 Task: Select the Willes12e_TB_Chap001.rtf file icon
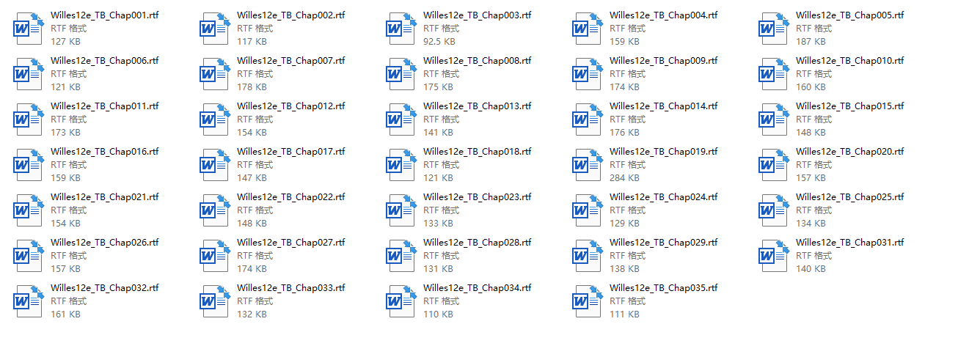pos(29,28)
